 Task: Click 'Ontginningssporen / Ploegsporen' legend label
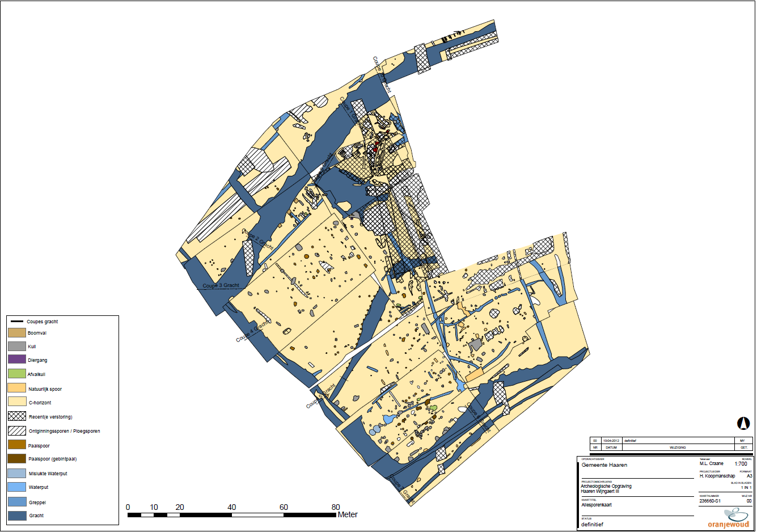tap(65, 431)
